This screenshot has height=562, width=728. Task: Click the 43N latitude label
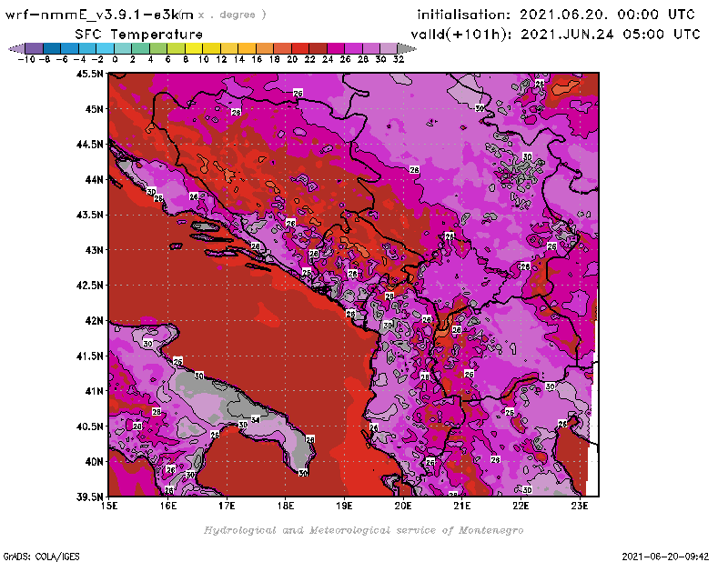coord(94,250)
